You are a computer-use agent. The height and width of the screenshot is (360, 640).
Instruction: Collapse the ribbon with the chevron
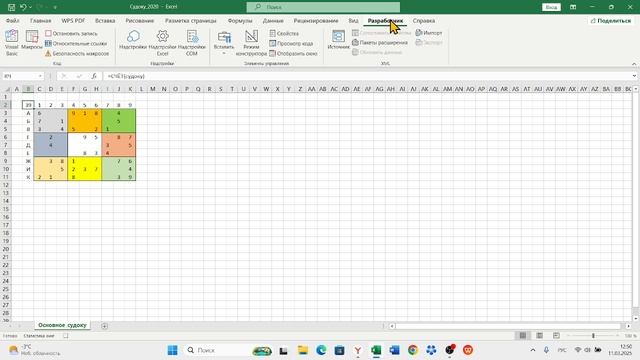634,64
